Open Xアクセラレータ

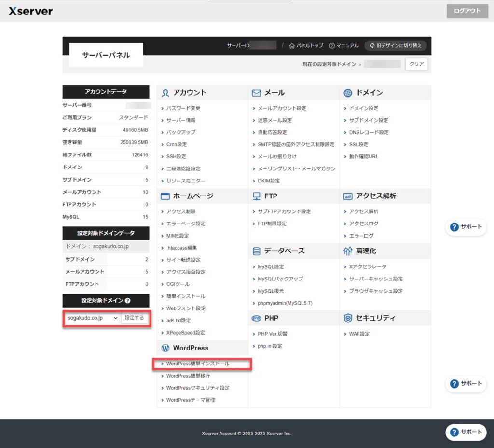tap(368, 267)
